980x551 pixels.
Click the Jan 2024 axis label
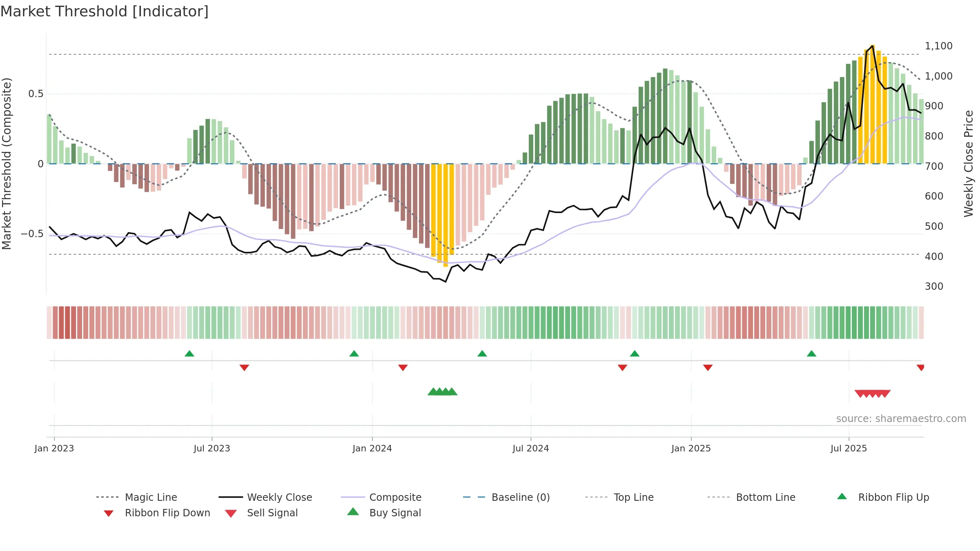[372, 449]
